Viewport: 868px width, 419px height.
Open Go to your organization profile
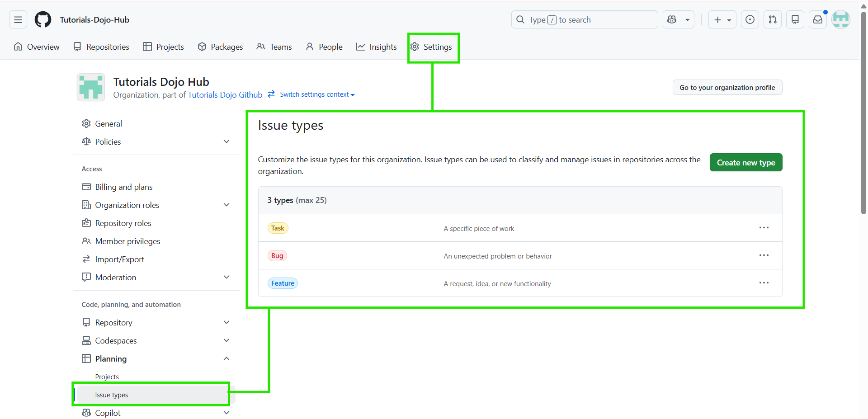pyautogui.click(x=727, y=87)
